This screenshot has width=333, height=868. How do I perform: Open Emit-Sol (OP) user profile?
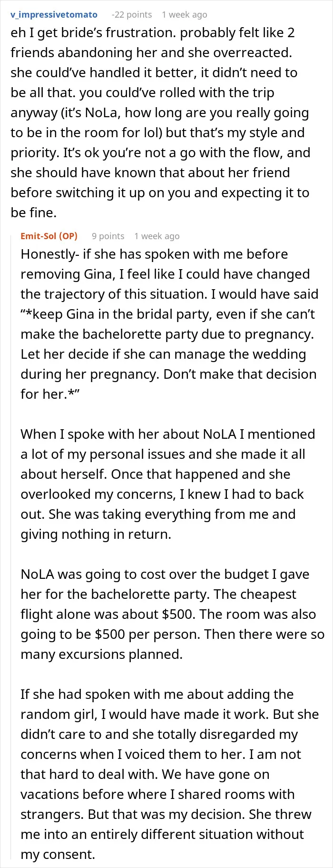(49, 236)
